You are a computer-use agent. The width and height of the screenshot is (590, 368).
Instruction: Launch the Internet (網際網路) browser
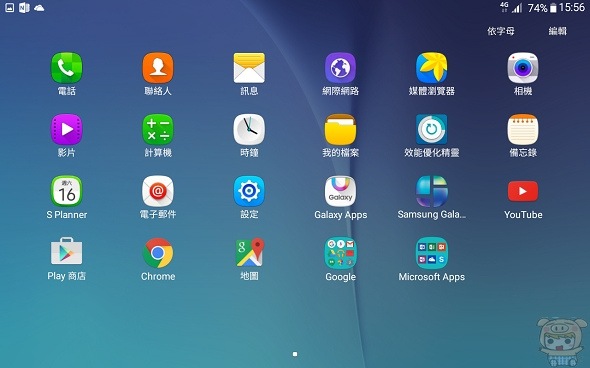(x=341, y=68)
